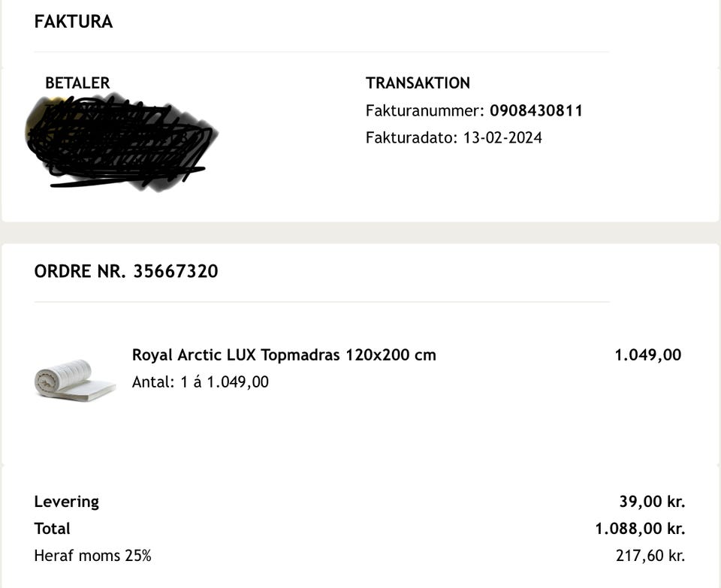The image size is (721, 588).
Task: Select invoice number 0908430811
Action: 536,111
